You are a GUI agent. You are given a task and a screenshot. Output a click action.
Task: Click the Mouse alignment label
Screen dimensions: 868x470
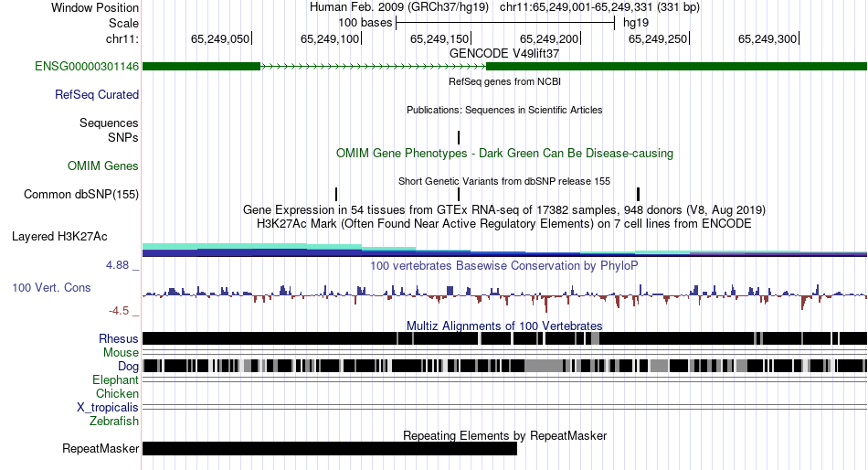coord(121,353)
